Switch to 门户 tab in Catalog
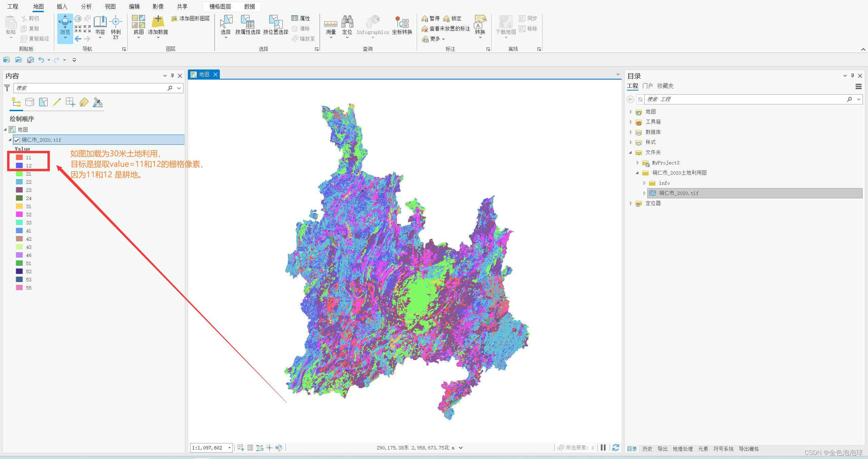 [x=647, y=86]
